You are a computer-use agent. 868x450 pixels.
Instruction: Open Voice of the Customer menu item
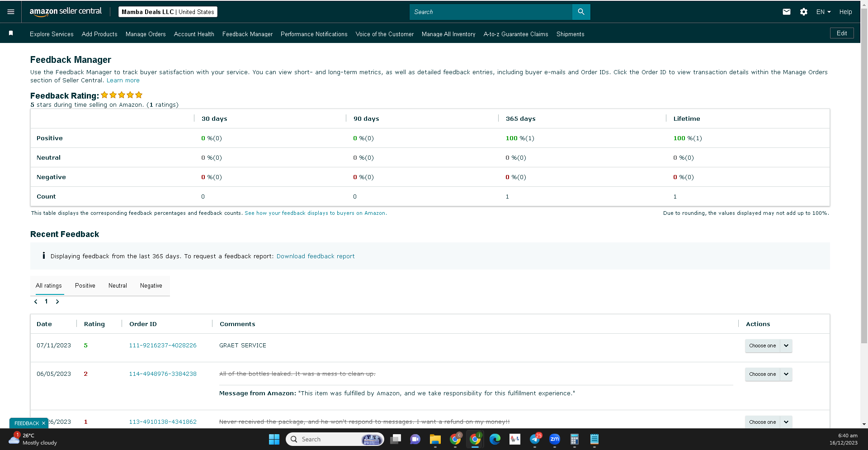point(385,34)
